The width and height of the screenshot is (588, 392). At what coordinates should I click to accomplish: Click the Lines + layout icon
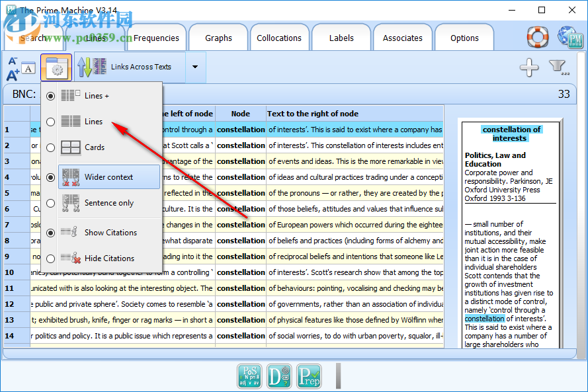click(x=71, y=95)
